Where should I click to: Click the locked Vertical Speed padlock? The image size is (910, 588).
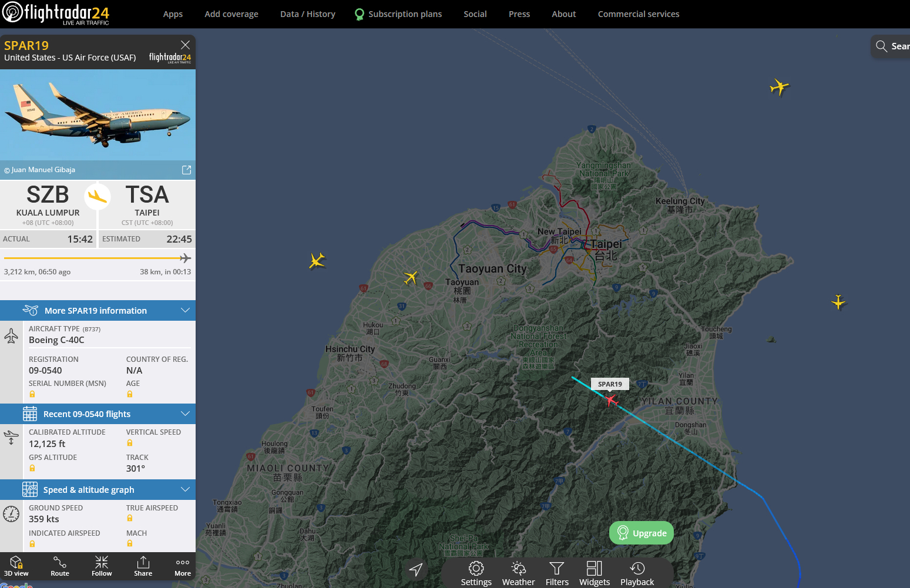pos(130,443)
